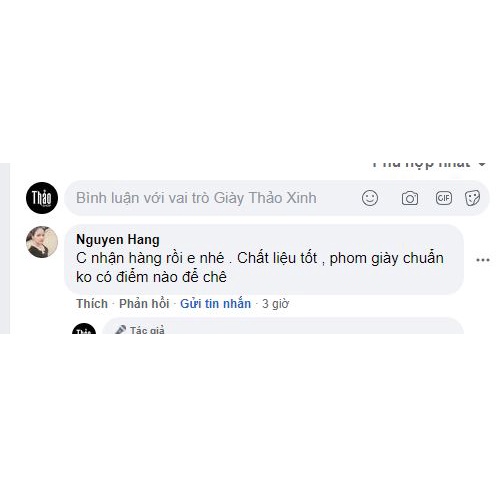496x496 pixels.
Task: View Nguyen Hang's profile picture
Action: (42, 242)
